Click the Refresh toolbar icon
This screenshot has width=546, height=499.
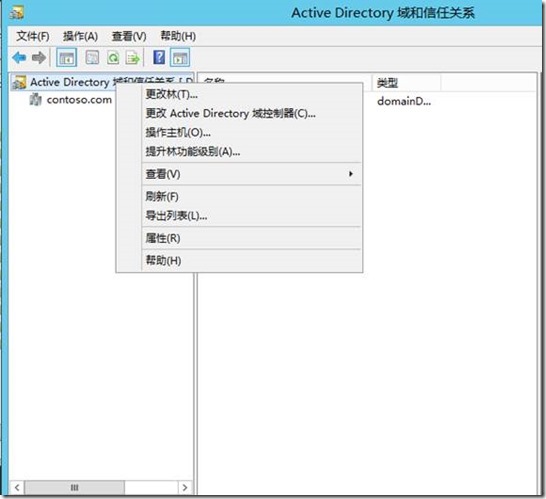pyautogui.click(x=113, y=57)
